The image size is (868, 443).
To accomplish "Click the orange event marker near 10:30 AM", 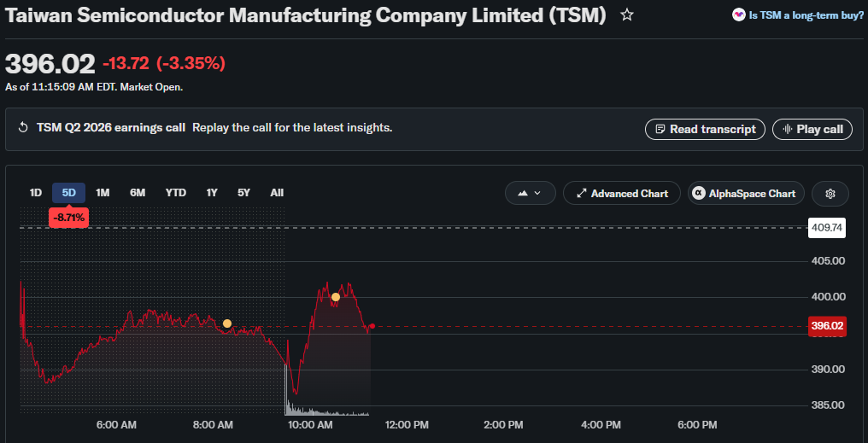I will point(336,297).
